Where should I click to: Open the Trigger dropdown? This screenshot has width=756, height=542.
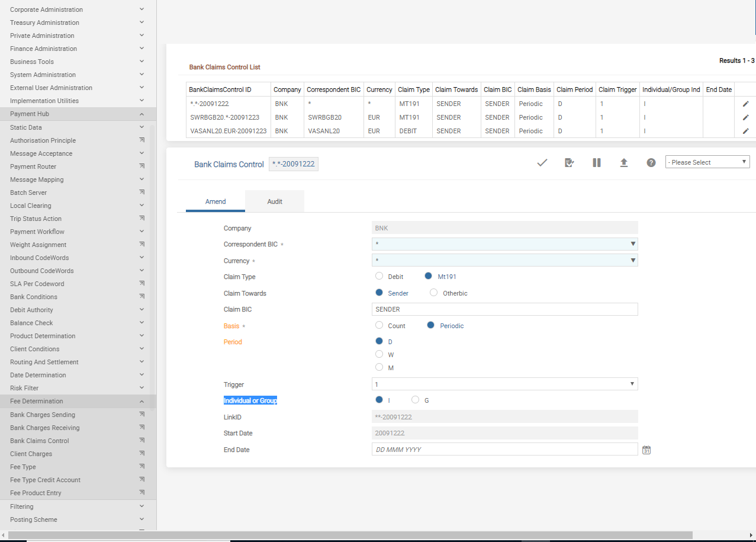(x=504, y=384)
